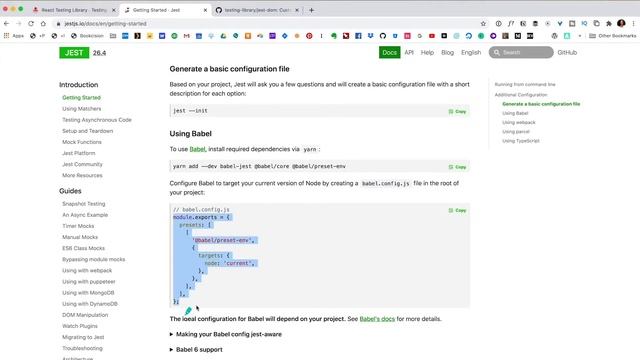
Task: Close the React Testing Library tab
Action: (x=113, y=10)
